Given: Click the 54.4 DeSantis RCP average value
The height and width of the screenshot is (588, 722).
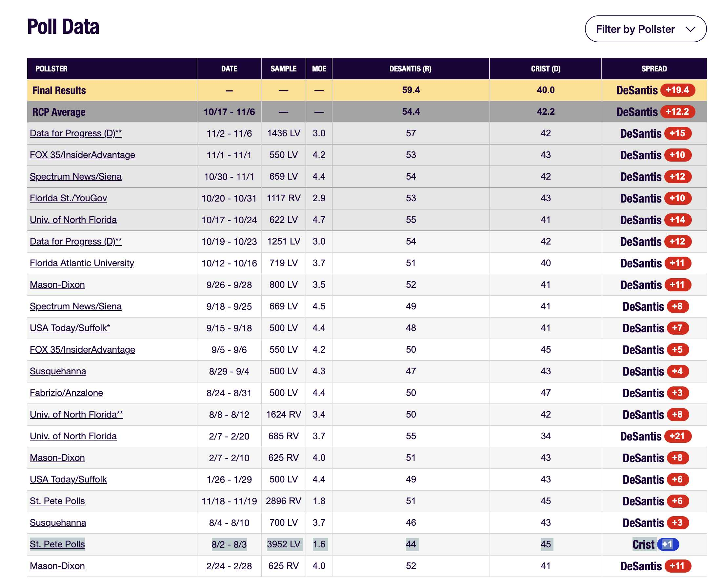Looking at the screenshot, I should click(x=411, y=112).
